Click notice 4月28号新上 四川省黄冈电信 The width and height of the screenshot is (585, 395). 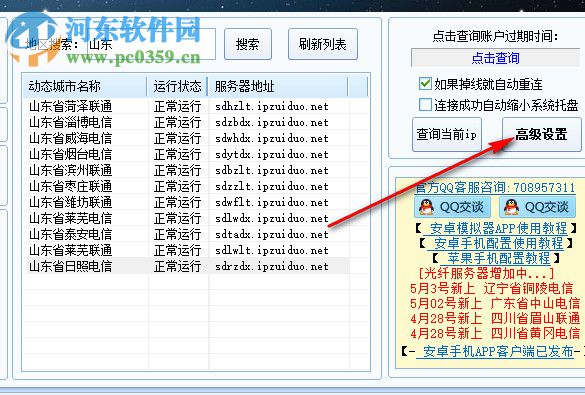(495, 333)
